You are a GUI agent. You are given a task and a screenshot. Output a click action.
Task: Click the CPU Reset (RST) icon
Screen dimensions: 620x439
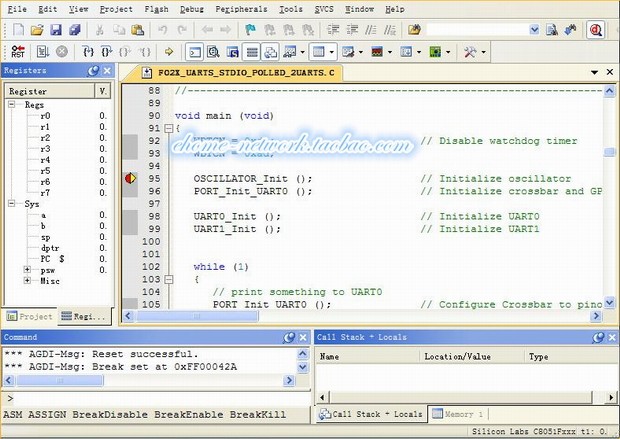click(18, 51)
